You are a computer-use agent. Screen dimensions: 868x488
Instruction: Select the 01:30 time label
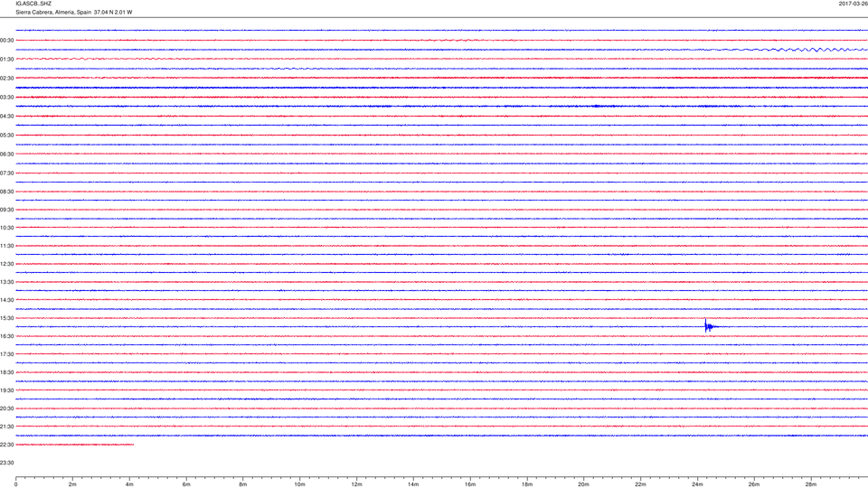click(6, 60)
